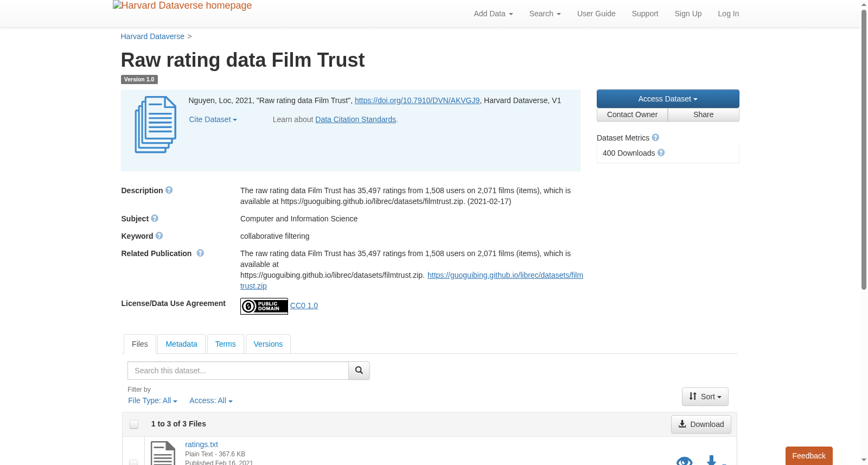Screen dimensions: 868x465
Task: Check the ratings.txt file checkbox
Action: pyautogui.click(x=133, y=462)
